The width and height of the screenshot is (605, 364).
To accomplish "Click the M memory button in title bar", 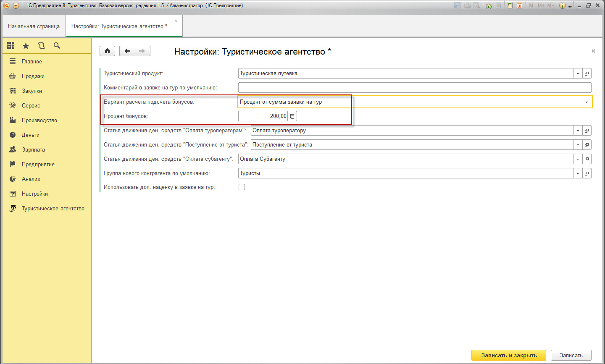I will tap(531, 5).
